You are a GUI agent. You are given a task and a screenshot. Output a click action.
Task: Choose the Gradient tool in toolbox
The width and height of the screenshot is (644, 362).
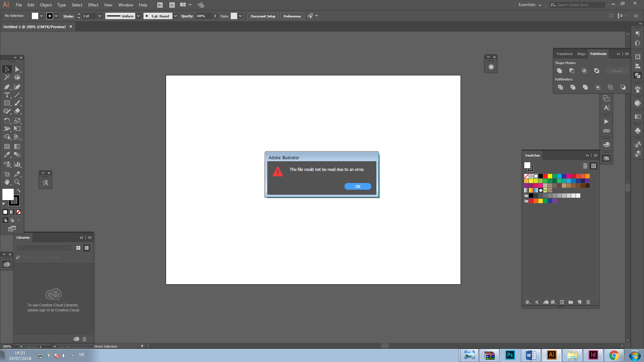pos(17,146)
